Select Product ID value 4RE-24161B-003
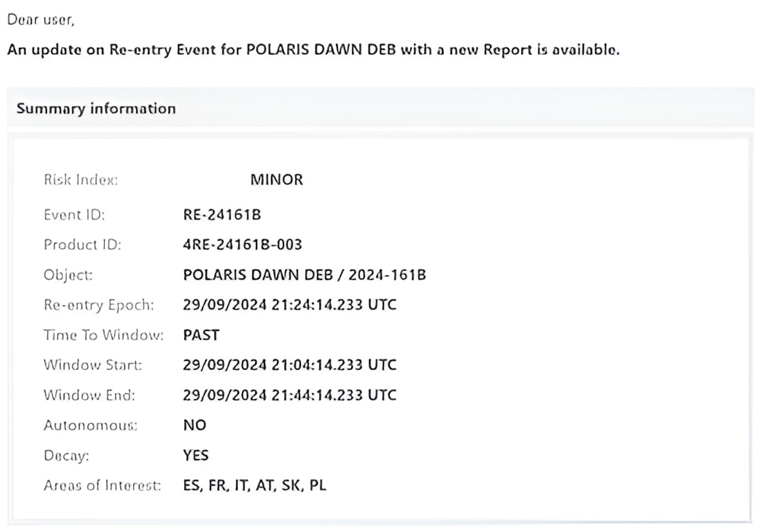The image size is (759, 532). pyautogui.click(x=243, y=245)
